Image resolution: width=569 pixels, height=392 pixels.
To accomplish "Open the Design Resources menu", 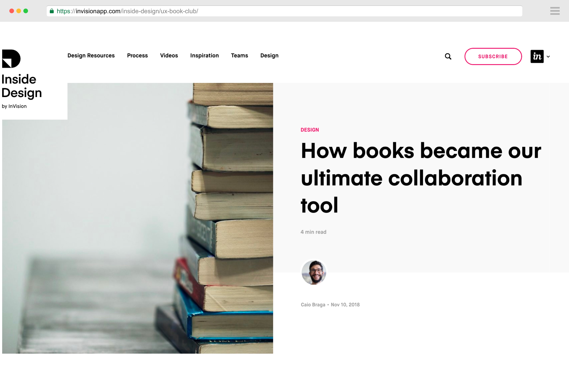I will 91,55.
